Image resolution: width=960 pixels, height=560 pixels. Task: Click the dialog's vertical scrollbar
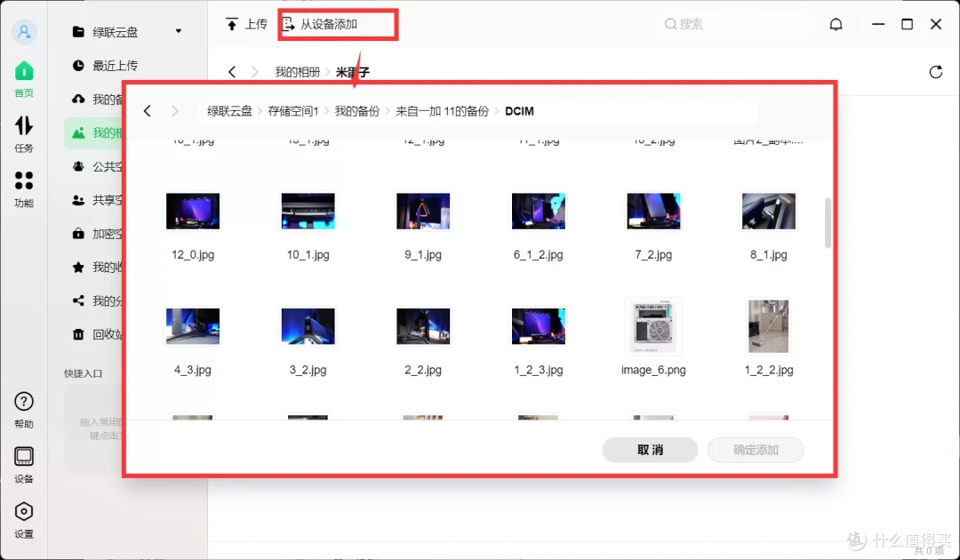pyautogui.click(x=828, y=223)
